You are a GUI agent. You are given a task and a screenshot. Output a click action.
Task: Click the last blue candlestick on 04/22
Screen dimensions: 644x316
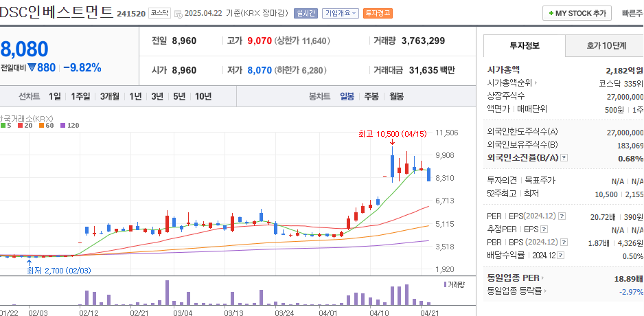[429, 174]
